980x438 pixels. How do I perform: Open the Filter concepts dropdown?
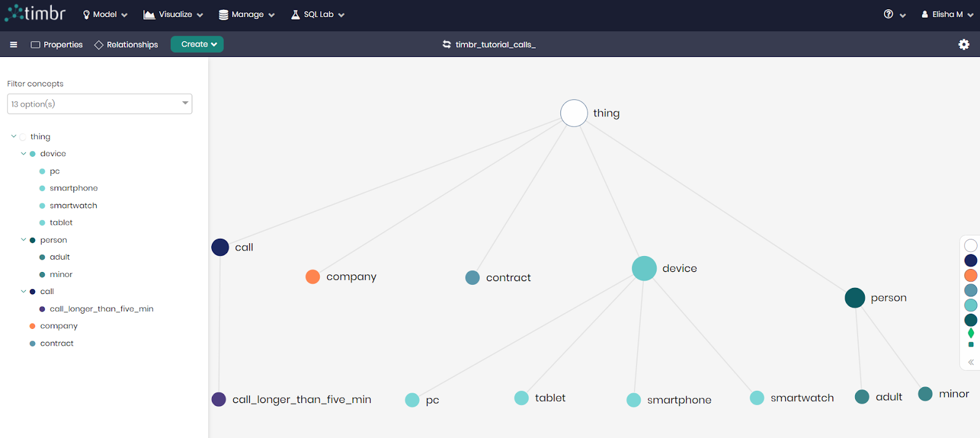(99, 104)
